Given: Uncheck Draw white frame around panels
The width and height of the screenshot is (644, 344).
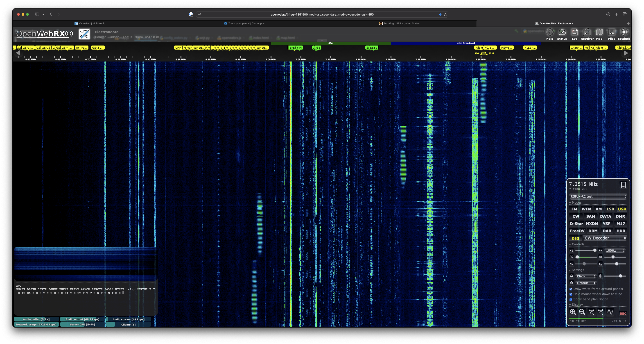Looking at the screenshot, I should (x=571, y=289).
